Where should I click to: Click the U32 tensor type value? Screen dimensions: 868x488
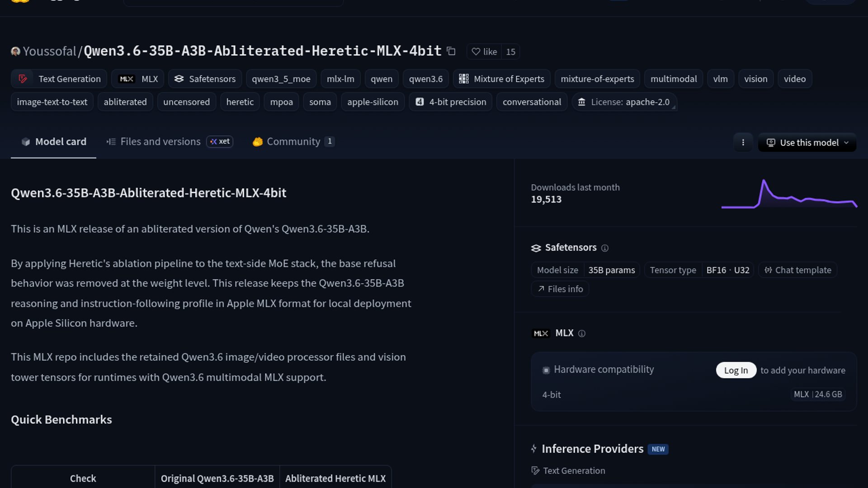click(742, 270)
